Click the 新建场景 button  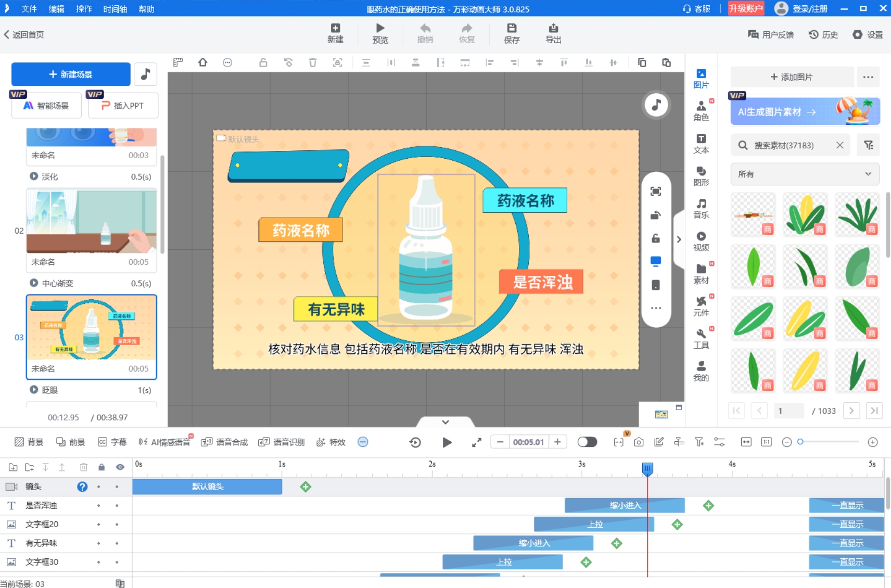point(71,74)
